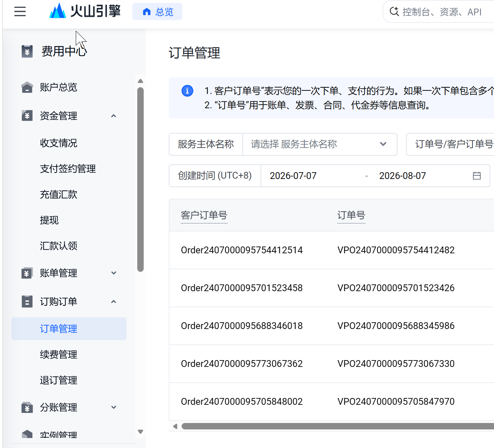This screenshot has width=494, height=448.
Task: Open 充值汇款 menu item
Action: [x=59, y=194]
